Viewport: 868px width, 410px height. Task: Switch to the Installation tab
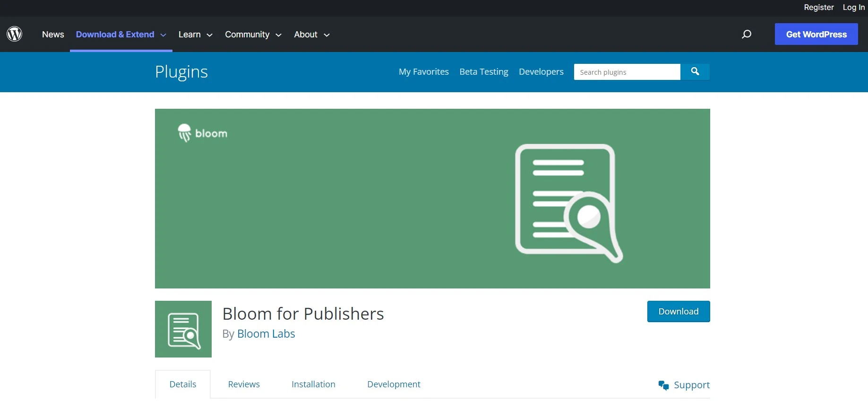pos(313,384)
